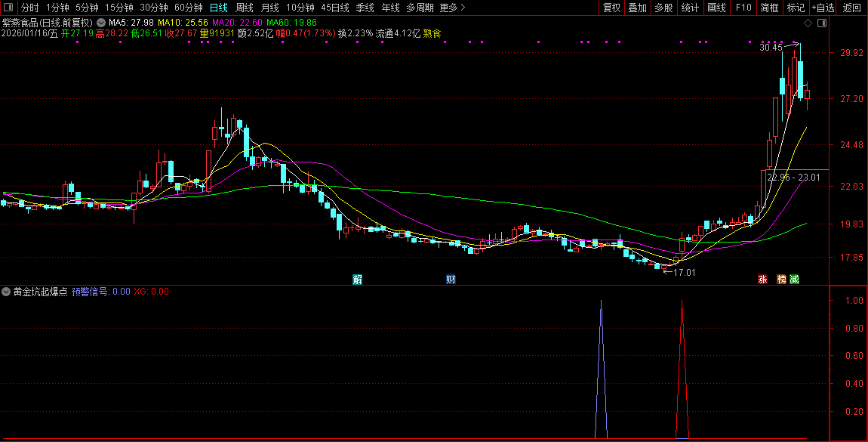Add stock with +自选 button

coord(823,8)
